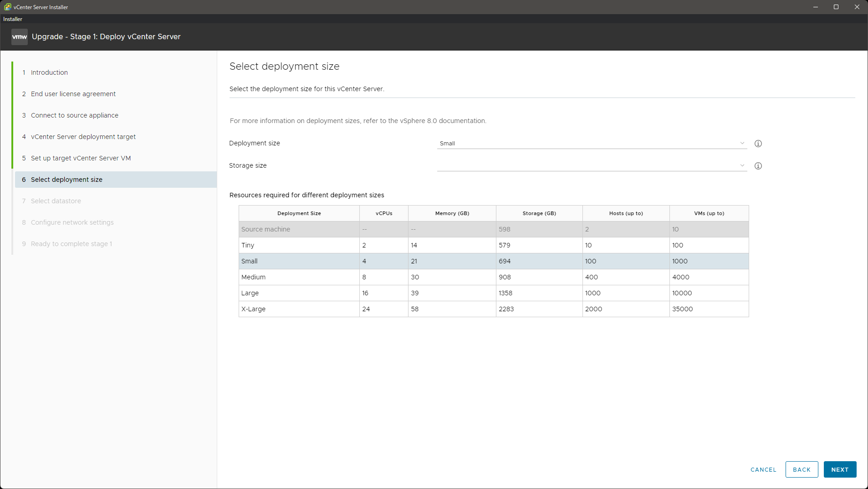This screenshot has height=489, width=868.
Task: Go to End user license agreement step
Action: (x=73, y=94)
